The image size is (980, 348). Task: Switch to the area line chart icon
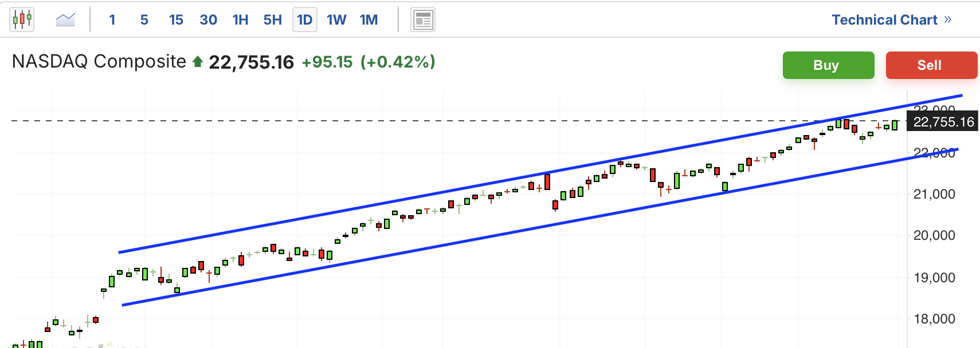click(x=65, y=20)
